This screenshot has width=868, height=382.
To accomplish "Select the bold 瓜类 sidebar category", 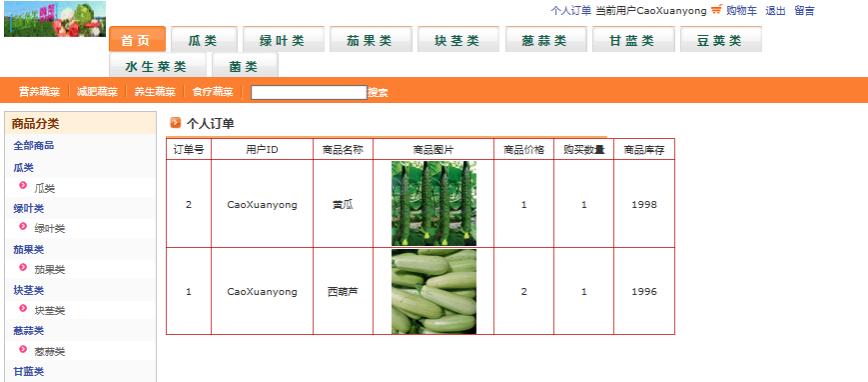I will point(24,167).
